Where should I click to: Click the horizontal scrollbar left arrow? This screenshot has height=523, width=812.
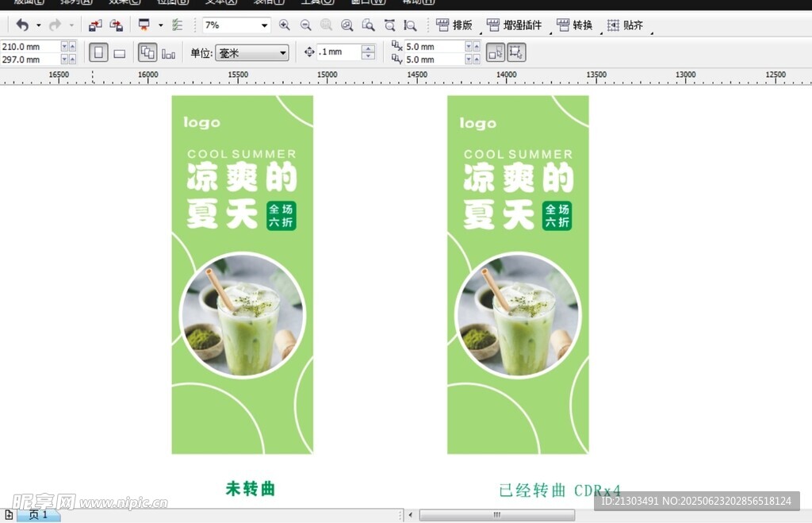411,515
